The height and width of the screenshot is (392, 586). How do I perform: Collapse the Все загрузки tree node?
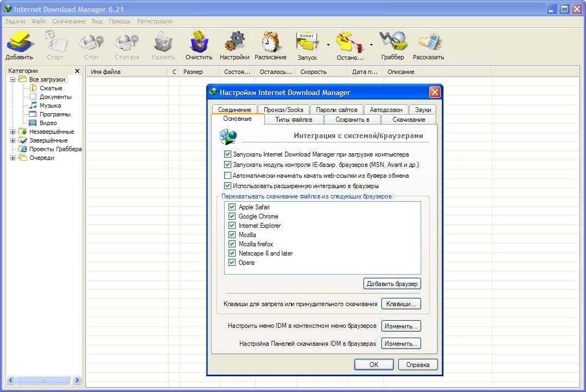pos(13,79)
